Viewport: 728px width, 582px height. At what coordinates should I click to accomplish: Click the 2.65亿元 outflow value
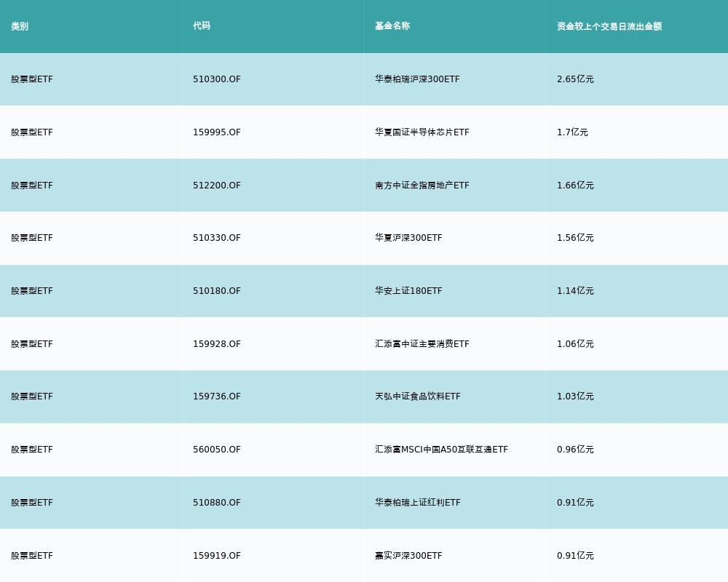point(575,79)
